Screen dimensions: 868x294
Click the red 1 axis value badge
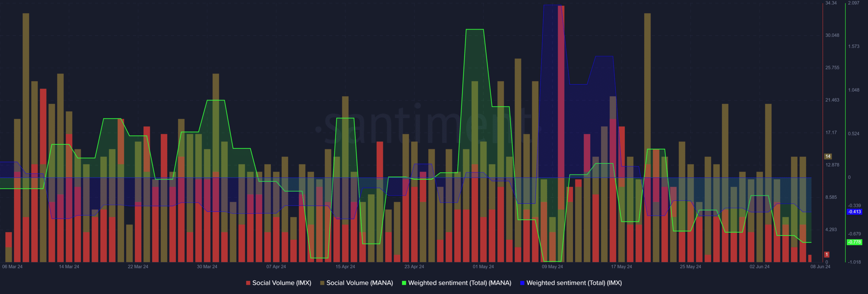click(827, 254)
